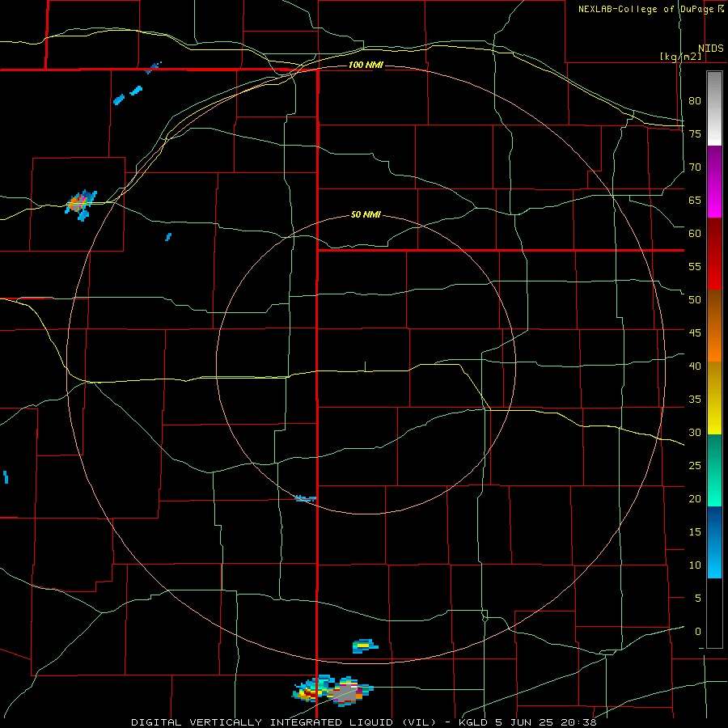Click the NIDS label
This screenshot has width=728, height=728.
(x=710, y=49)
